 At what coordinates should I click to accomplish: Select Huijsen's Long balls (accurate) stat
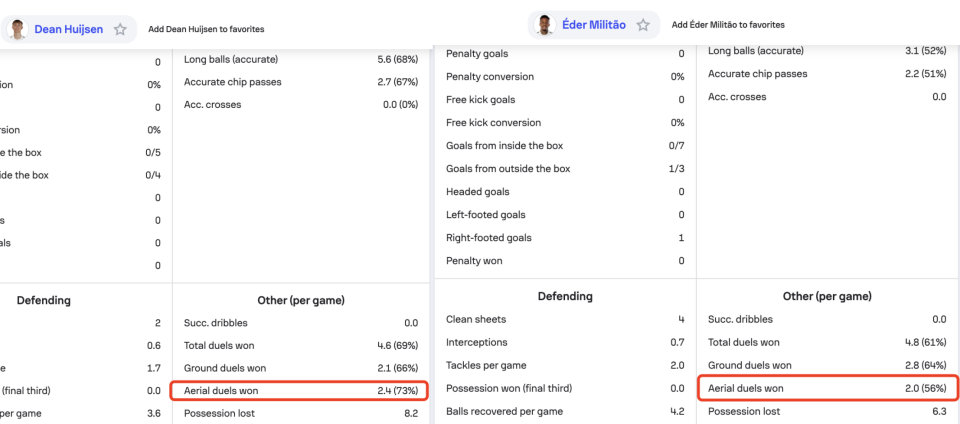coord(300,59)
